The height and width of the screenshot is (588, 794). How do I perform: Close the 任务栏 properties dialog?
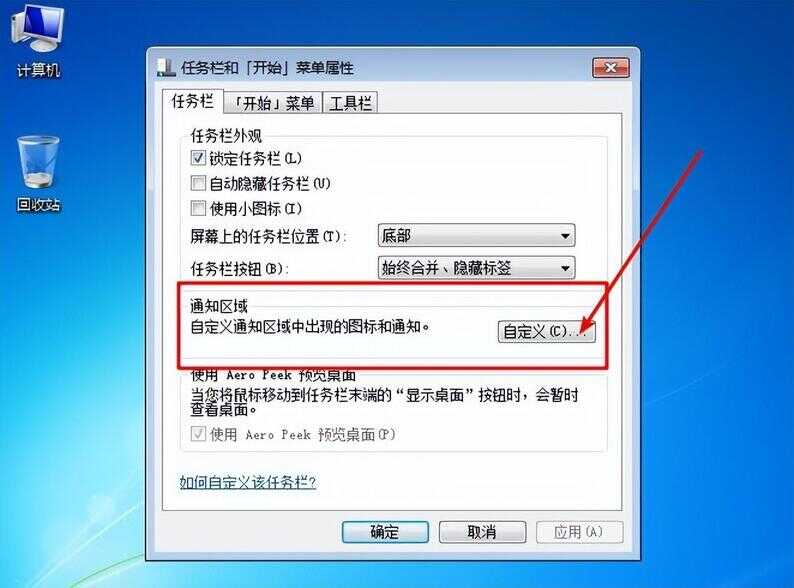point(611,68)
